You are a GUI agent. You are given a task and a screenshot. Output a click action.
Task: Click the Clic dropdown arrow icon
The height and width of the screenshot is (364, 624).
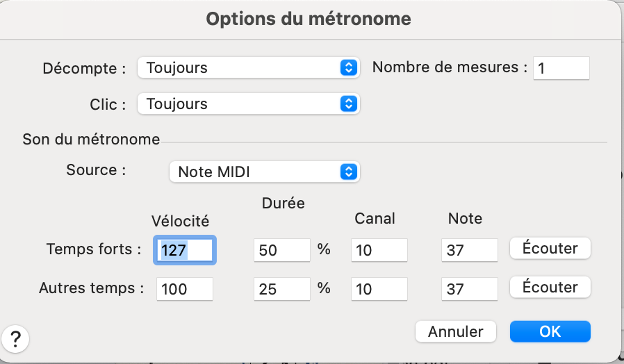pos(349,104)
